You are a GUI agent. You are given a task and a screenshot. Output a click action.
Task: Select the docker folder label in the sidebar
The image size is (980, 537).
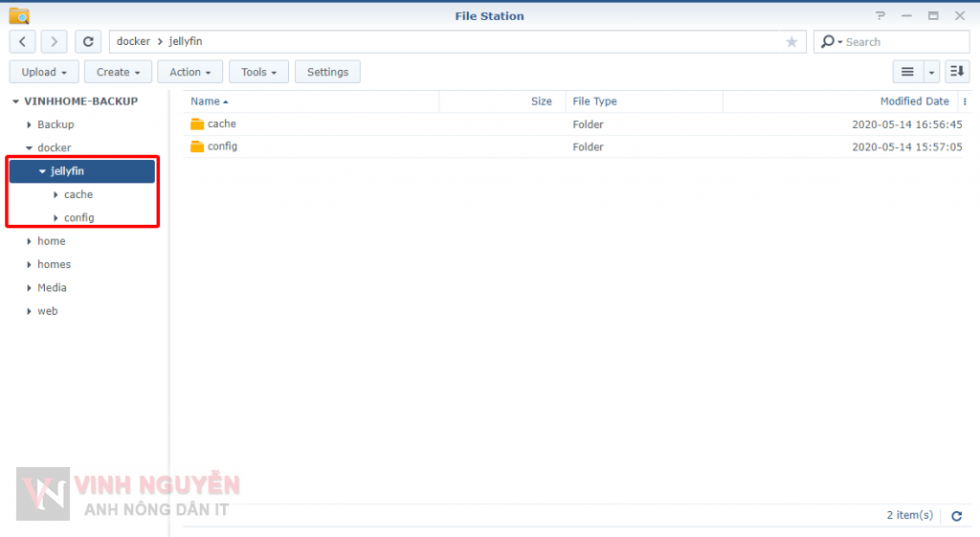point(55,147)
